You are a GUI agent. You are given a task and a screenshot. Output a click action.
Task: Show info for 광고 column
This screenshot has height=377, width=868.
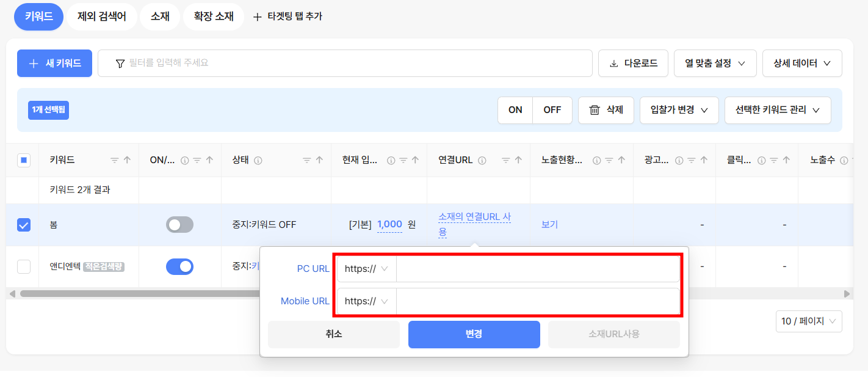[679, 160]
